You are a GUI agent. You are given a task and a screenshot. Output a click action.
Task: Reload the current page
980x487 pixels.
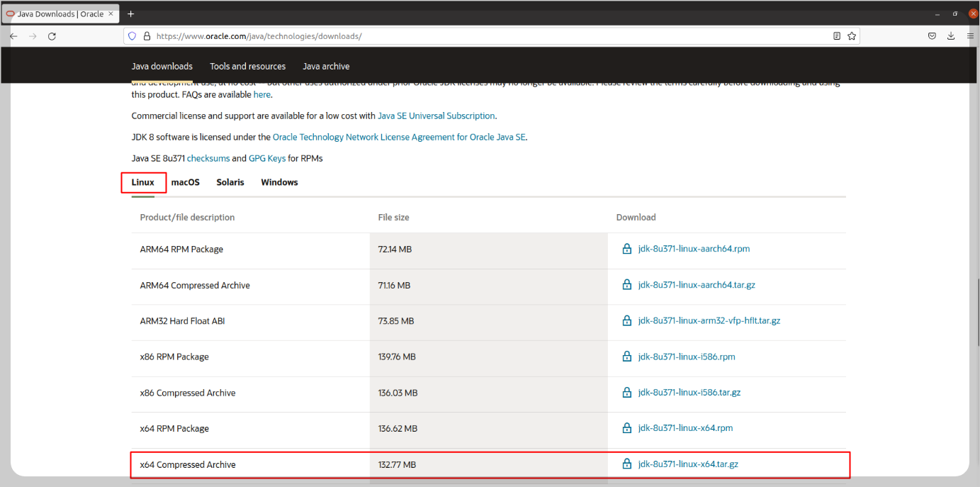pyautogui.click(x=52, y=36)
